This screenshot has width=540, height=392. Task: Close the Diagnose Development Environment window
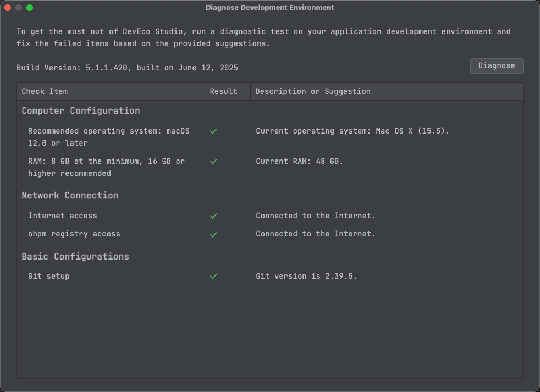tap(8, 8)
